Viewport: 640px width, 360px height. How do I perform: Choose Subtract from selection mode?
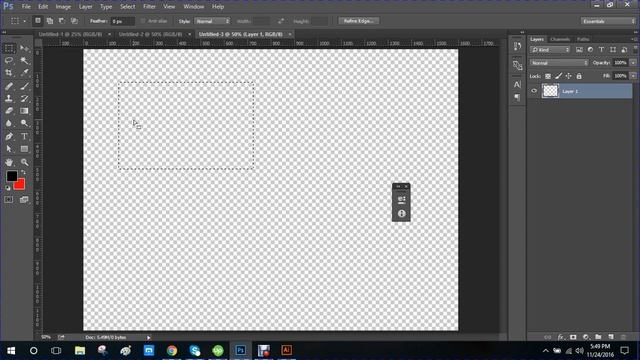click(62, 21)
